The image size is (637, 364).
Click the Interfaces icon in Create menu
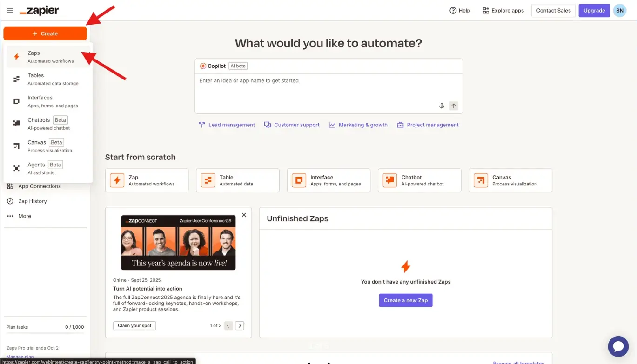16,101
